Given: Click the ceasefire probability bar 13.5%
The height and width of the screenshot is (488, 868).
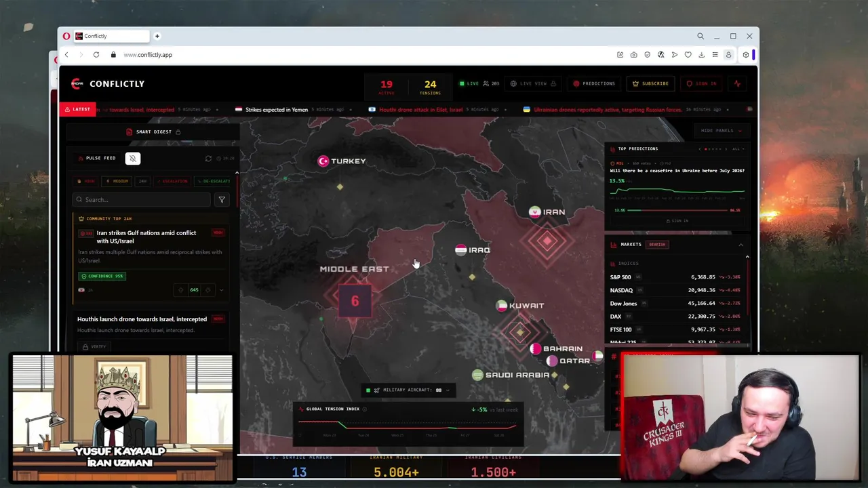Looking at the screenshot, I should point(677,210).
